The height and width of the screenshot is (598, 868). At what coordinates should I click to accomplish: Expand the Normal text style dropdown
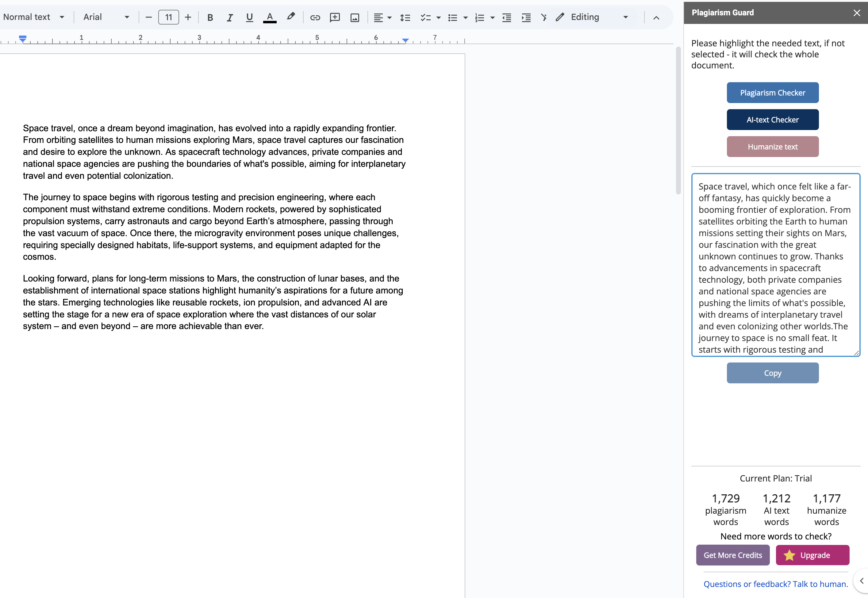pos(34,17)
